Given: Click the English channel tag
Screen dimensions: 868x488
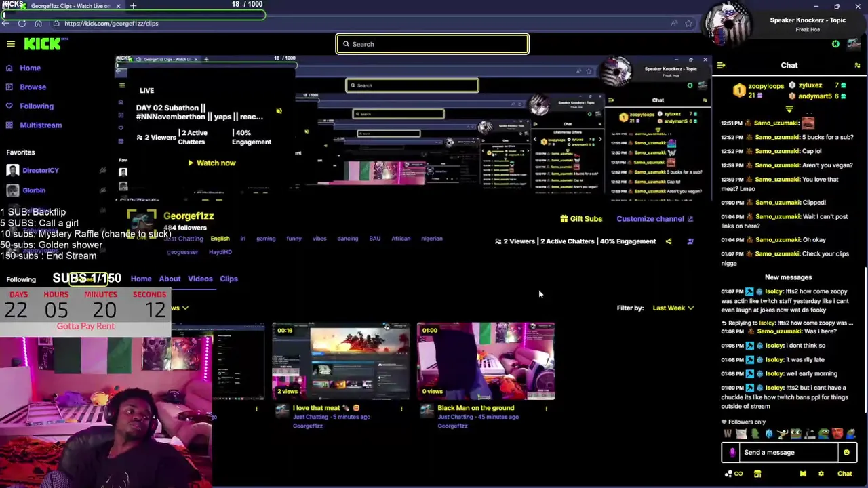Looking at the screenshot, I should [x=220, y=239].
